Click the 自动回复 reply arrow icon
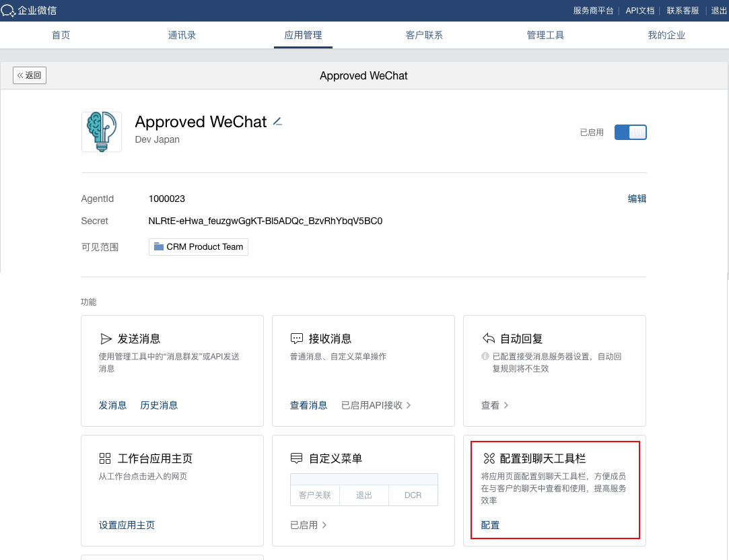This screenshot has width=729, height=560. 489,339
